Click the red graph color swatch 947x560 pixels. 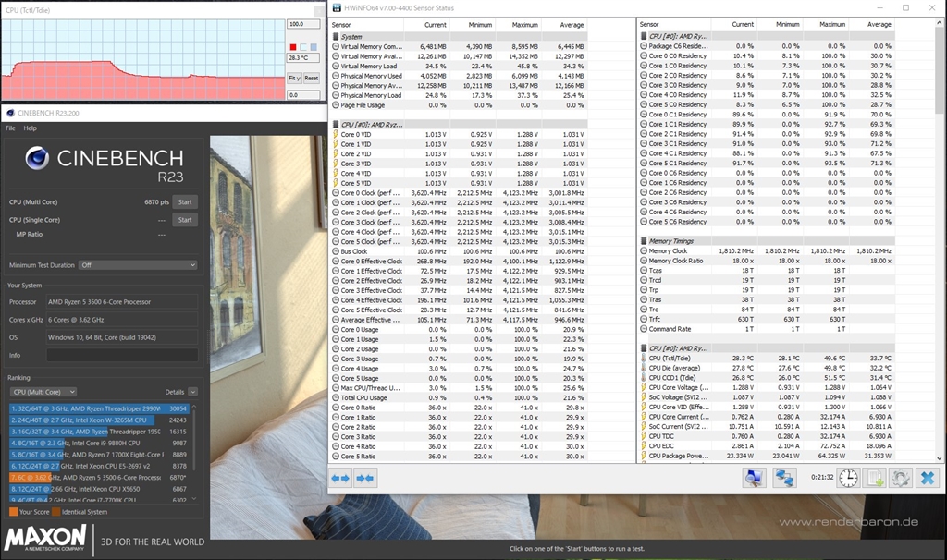pos(293,47)
